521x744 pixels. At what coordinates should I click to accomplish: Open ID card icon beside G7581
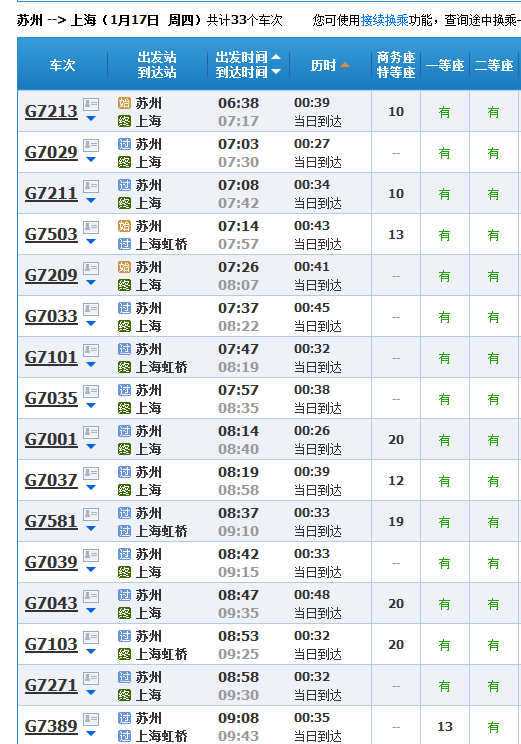(91, 514)
